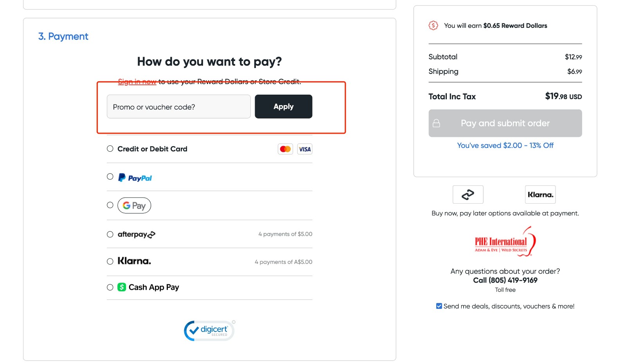Click the Mastercard card icon
626x364 pixels.
pyautogui.click(x=285, y=149)
